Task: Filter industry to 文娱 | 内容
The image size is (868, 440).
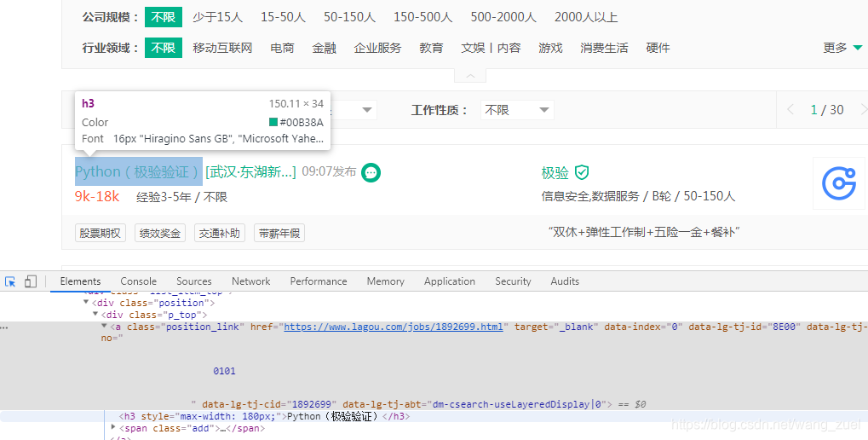Action: (491, 48)
